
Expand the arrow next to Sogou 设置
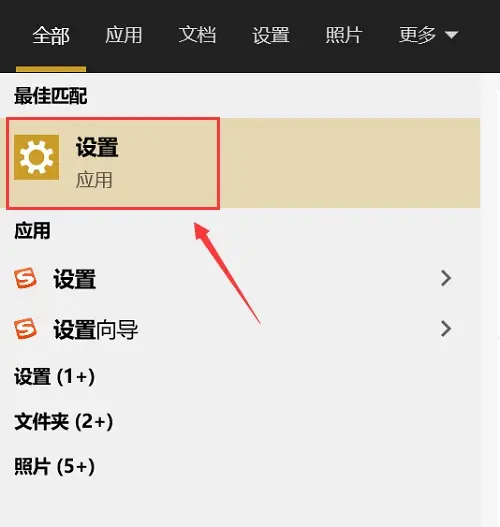(x=446, y=278)
